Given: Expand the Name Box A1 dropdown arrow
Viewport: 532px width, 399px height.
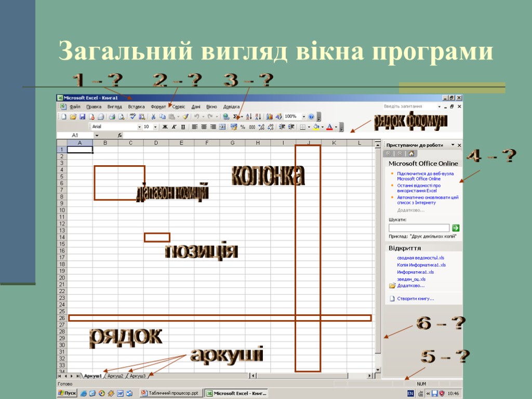Looking at the screenshot, I should point(97,136).
